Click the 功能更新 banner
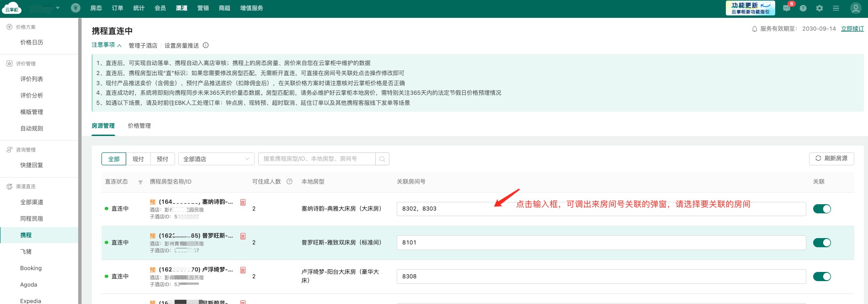The width and height of the screenshot is (868, 304). pyautogui.click(x=751, y=8)
